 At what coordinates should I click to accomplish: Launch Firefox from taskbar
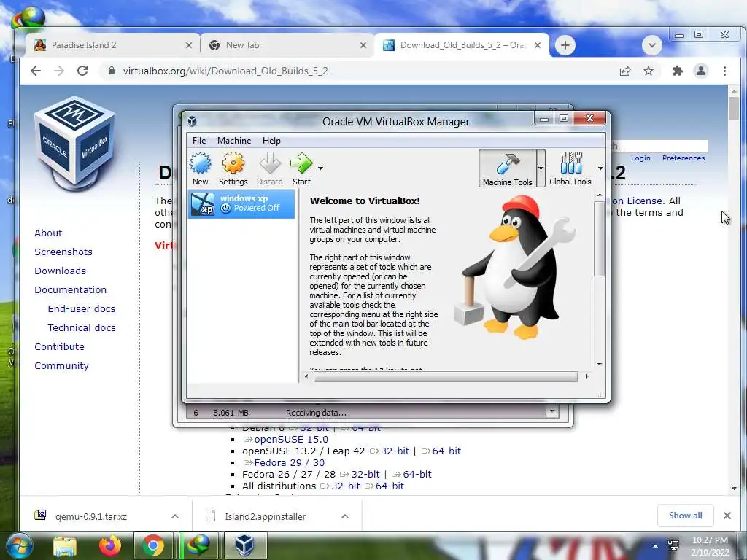click(109, 545)
